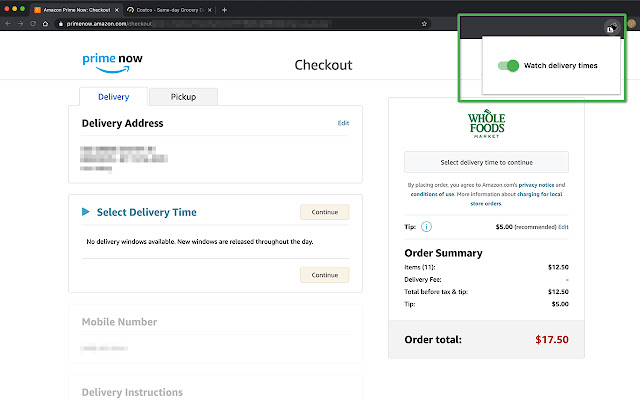
Task: Click the Mobile Number heading
Action: coord(119,322)
